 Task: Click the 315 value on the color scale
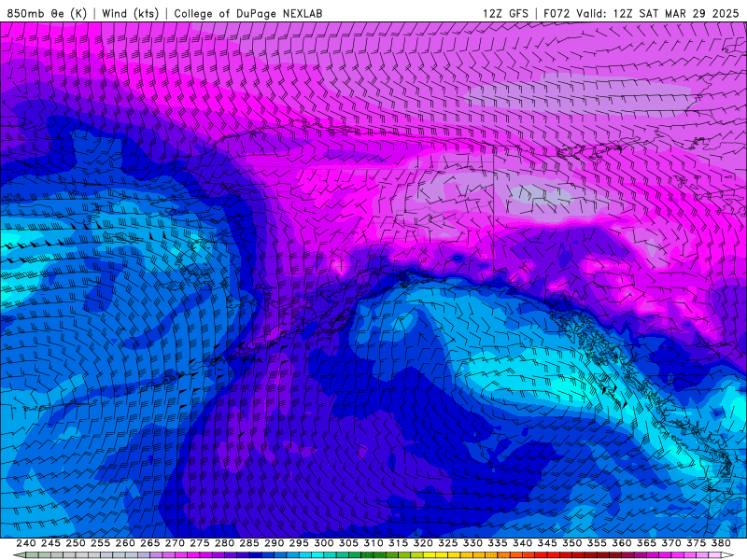399,543
